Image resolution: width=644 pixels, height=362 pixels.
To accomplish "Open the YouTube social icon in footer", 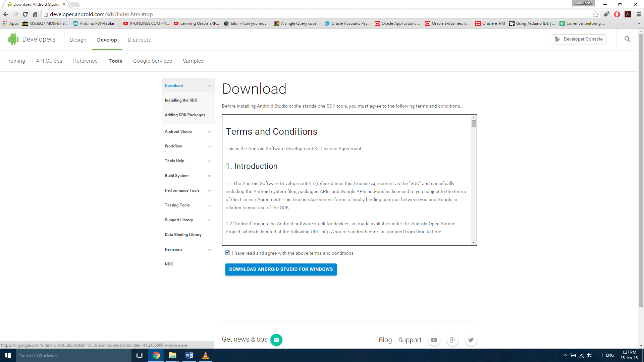I will pos(434,340).
